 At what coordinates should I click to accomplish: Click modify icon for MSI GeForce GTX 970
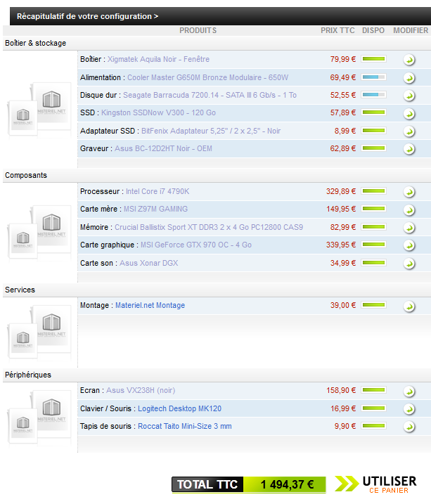coord(409,246)
